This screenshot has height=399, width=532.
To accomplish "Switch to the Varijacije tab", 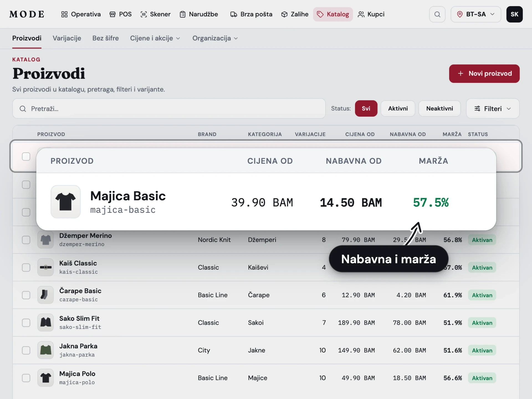I will click(x=67, y=38).
